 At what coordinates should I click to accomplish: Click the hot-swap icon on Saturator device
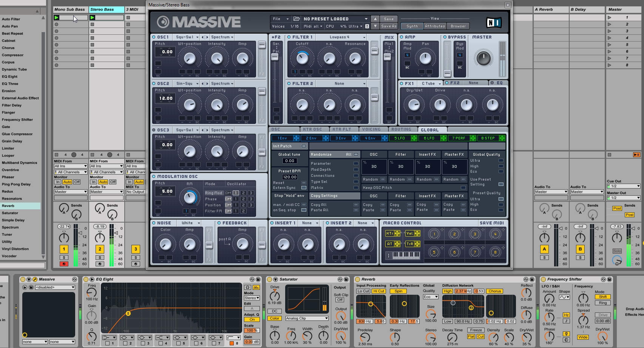(x=340, y=279)
